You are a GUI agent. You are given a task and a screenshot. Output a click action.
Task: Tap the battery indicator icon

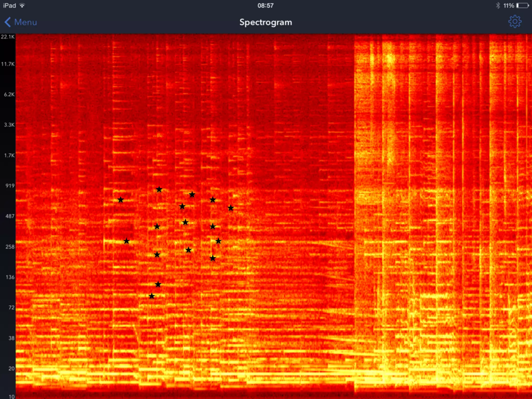(x=522, y=5)
